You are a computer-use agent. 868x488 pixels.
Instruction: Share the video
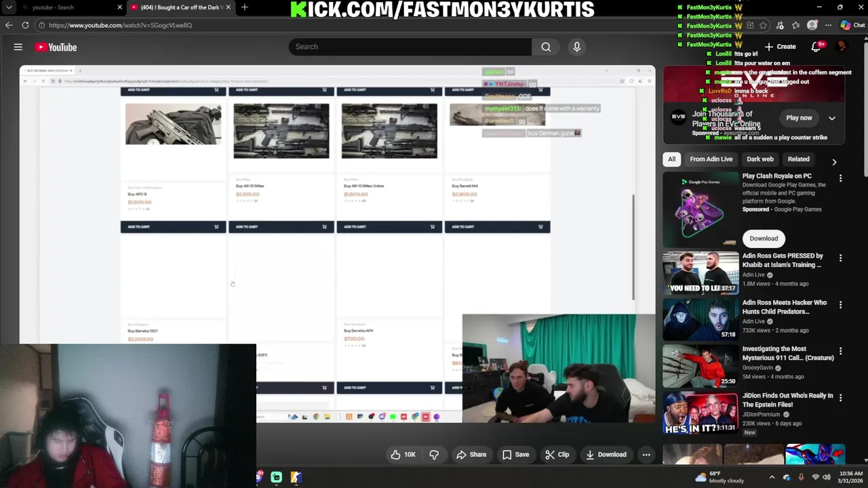471,455
